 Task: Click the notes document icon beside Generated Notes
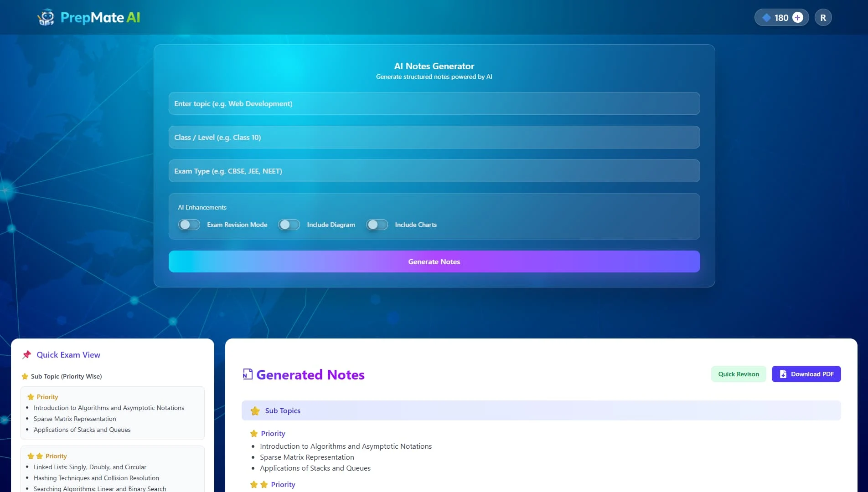(248, 374)
